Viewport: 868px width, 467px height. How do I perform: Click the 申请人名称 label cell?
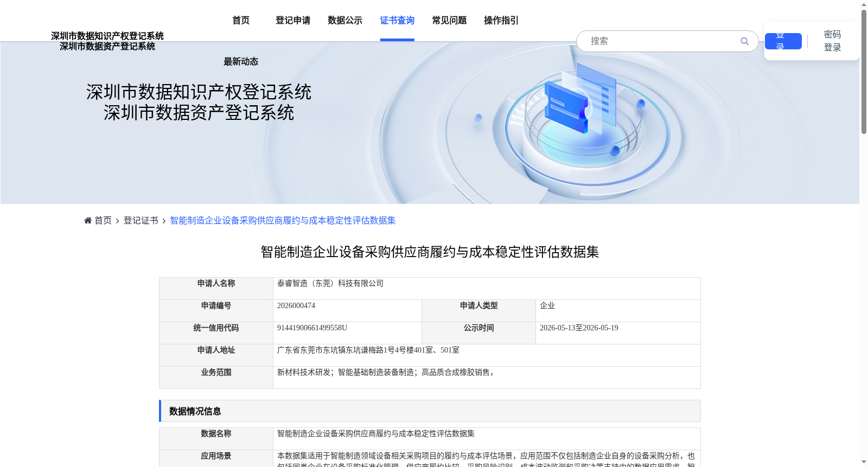click(216, 289)
